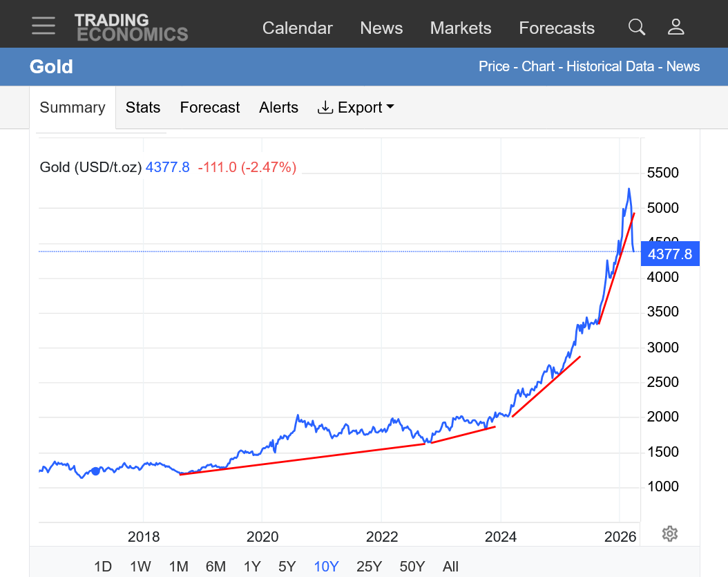Click the search magnifier icon
This screenshot has width=728, height=577.
(636, 27)
